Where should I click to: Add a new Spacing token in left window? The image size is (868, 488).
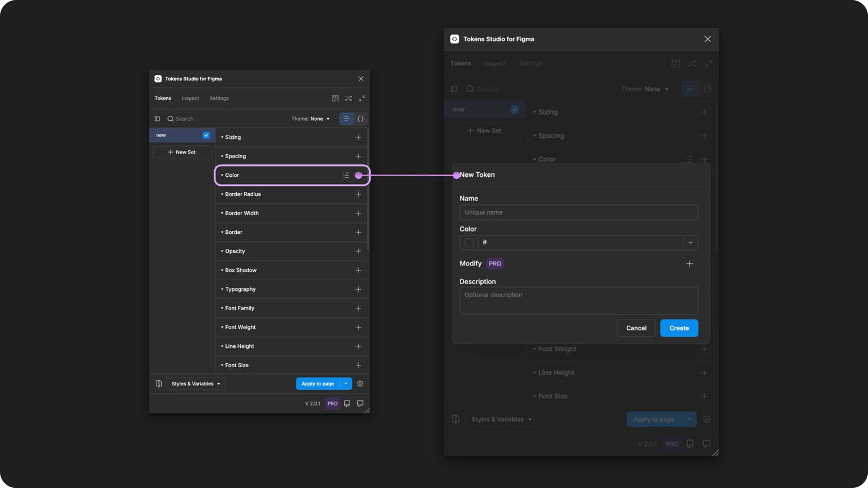pos(358,156)
